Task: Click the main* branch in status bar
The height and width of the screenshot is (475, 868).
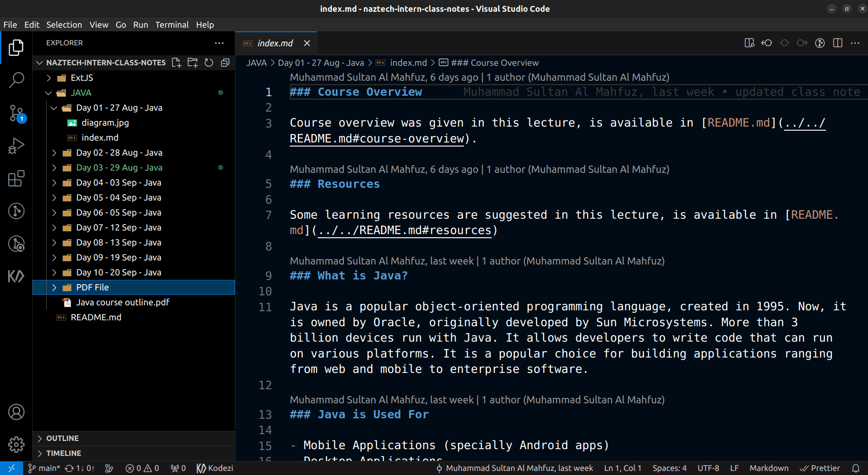Action: click(x=44, y=468)
